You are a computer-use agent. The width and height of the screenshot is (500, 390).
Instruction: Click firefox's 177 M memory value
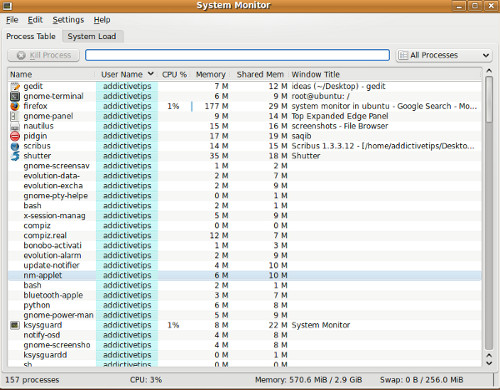coord(216,106)
